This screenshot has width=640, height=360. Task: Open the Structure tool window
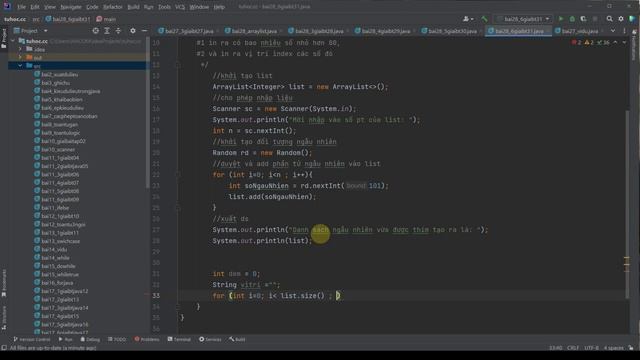click(4, 318)
